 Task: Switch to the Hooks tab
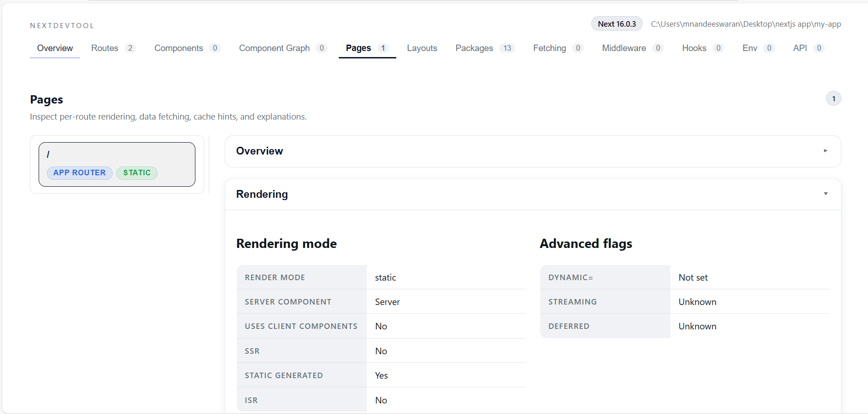coord(694,48)
